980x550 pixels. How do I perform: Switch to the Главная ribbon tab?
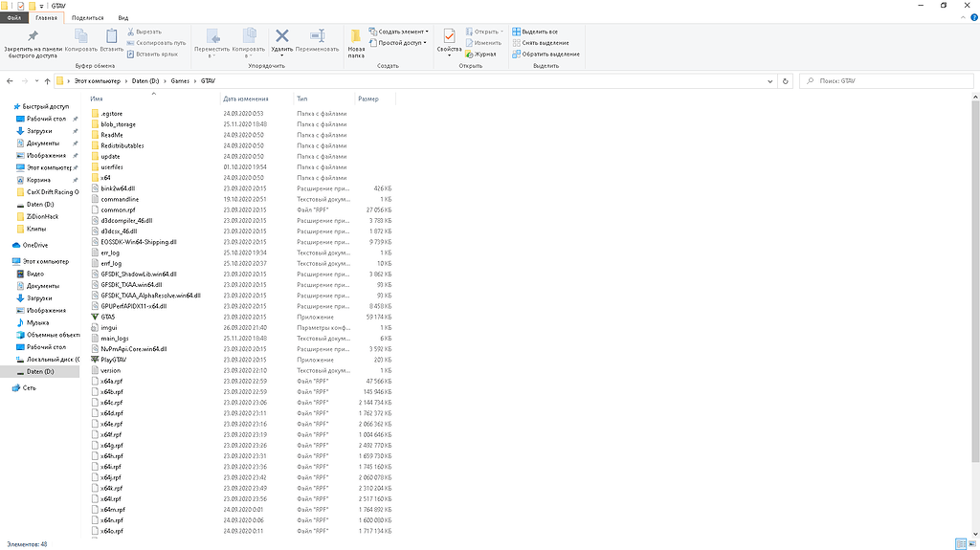tap(46, 17)
